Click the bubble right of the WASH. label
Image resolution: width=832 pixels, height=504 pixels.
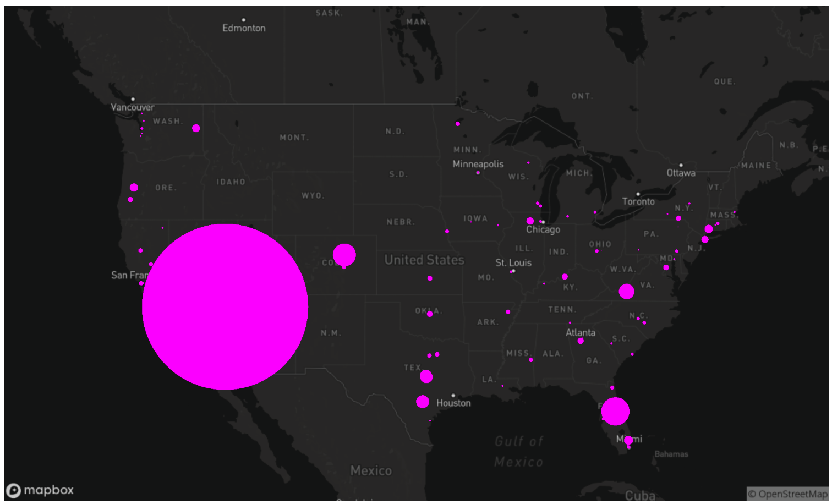point(196,128)
